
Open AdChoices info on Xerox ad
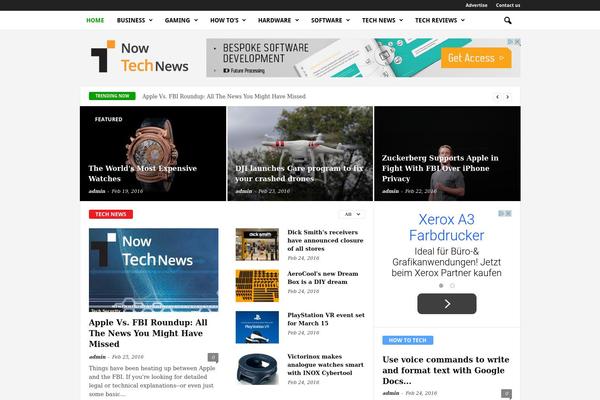501,213
